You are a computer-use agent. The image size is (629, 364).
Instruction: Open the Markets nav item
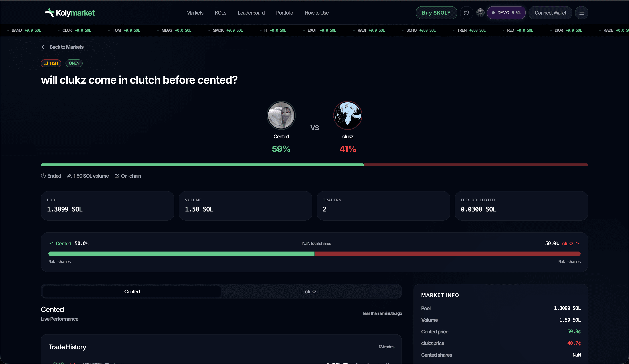coord(195,13)
